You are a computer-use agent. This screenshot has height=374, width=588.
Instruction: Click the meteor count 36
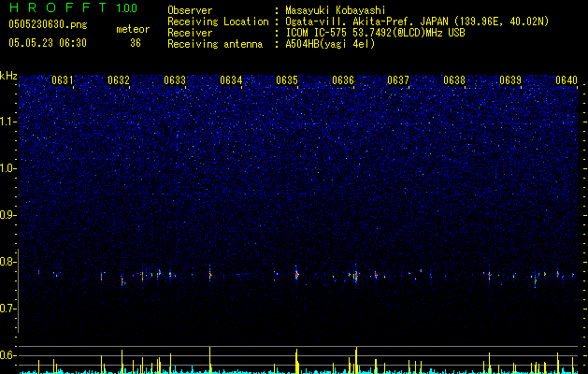[136, 43]
